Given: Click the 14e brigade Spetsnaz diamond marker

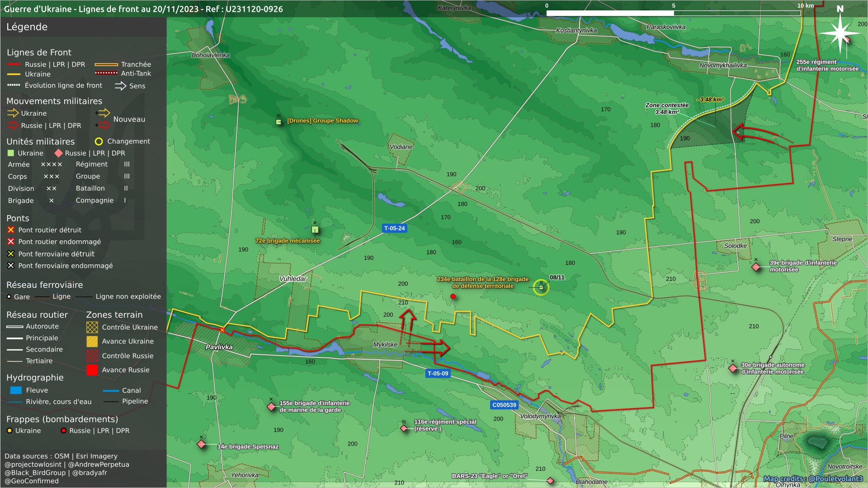Looking at the screenshot, I should [x=201, y=444].
